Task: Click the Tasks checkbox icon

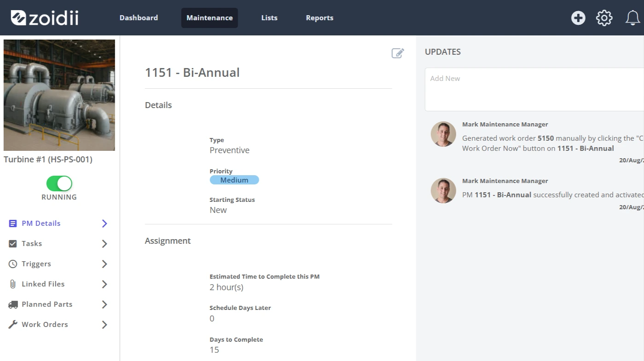Action: (x=13, y=244)
